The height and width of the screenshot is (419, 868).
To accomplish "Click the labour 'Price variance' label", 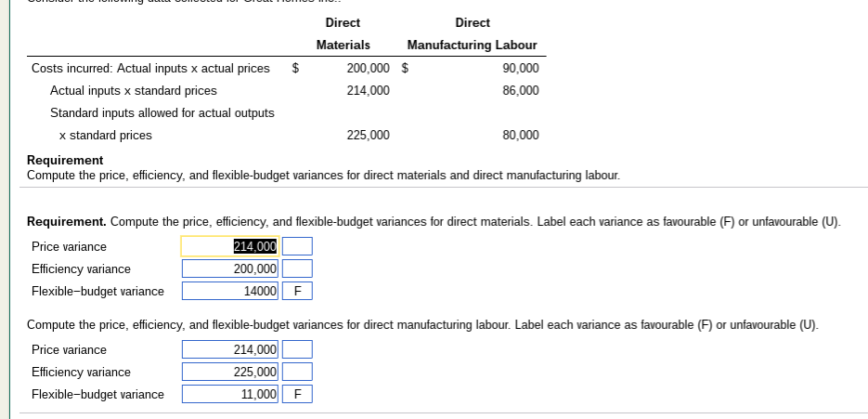I will click(x=70, y=349).
